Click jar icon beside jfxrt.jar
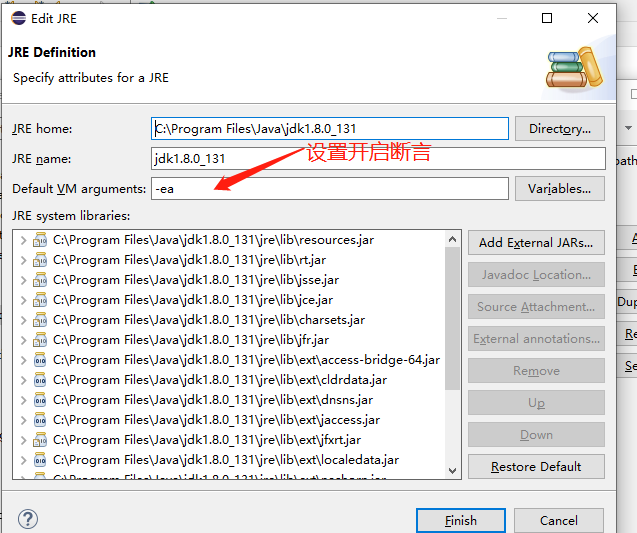 [40, 440]
